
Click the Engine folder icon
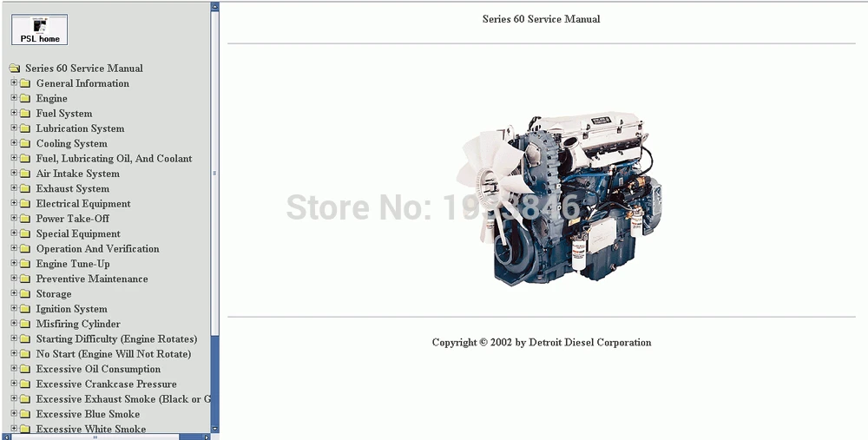click(x=25, y=98)
